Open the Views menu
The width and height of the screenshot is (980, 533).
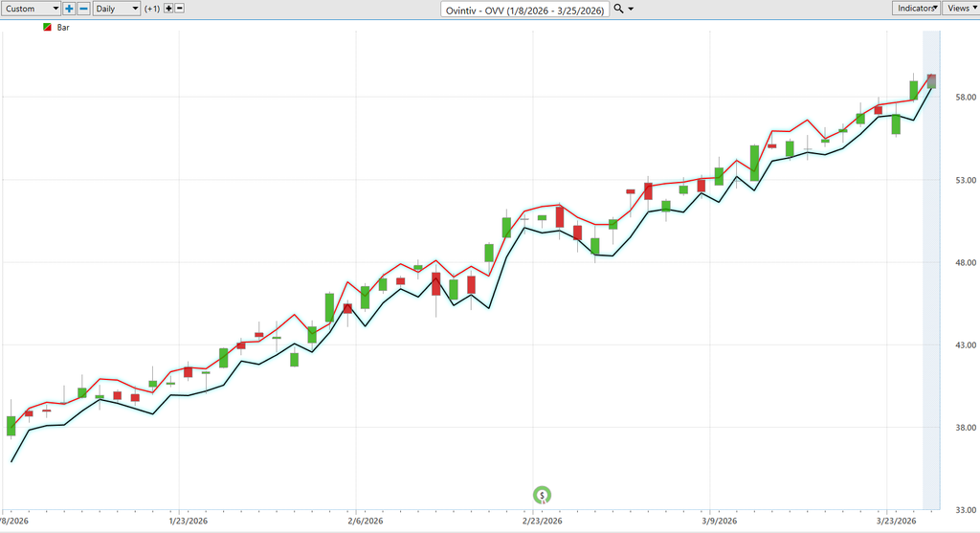(x=960, y=8)
